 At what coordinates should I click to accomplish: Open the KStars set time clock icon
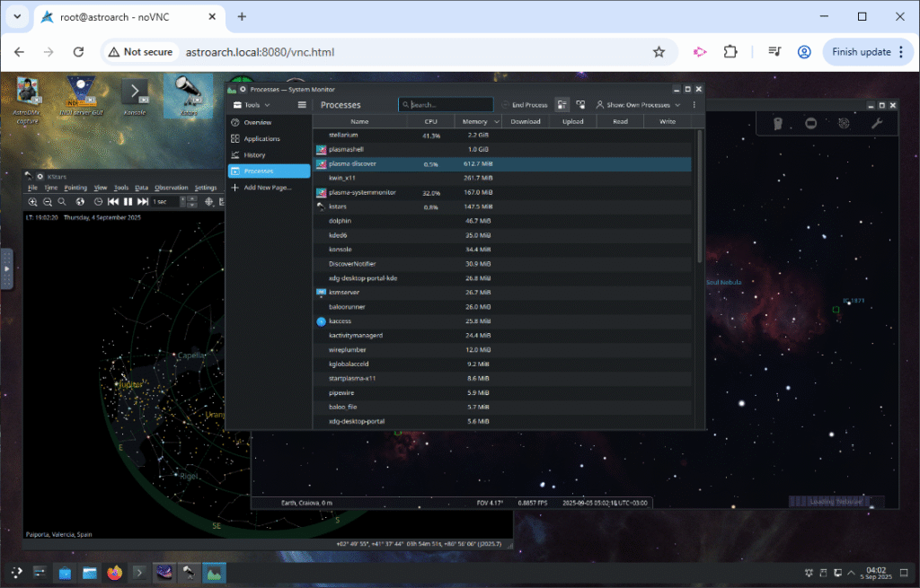click(98, 202)
